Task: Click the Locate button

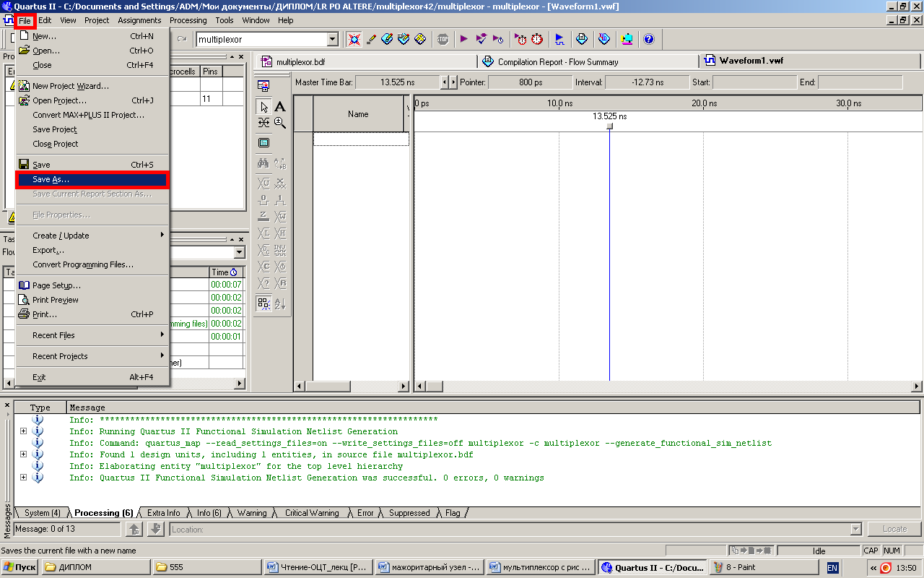Action: [x=894, y=529]
